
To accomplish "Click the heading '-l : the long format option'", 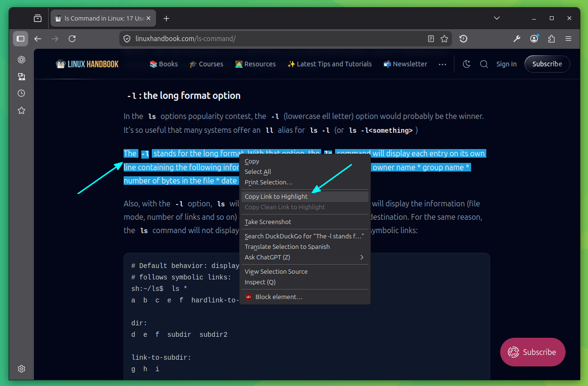I will click(x=184, y=96).
